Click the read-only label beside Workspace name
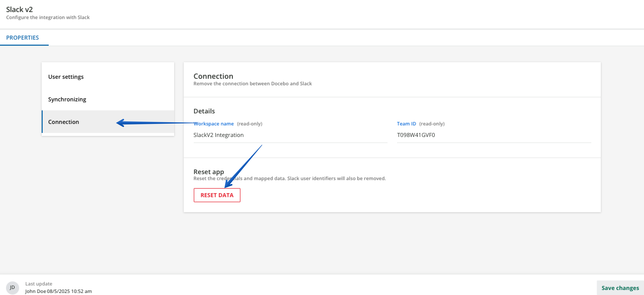The image size is (644, 295). coord(249,124)
